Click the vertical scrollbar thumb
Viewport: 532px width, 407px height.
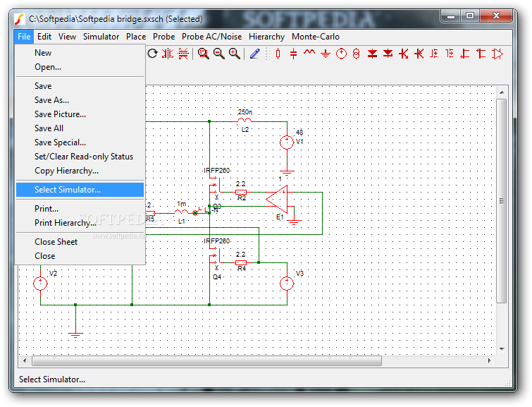point(502,201)
